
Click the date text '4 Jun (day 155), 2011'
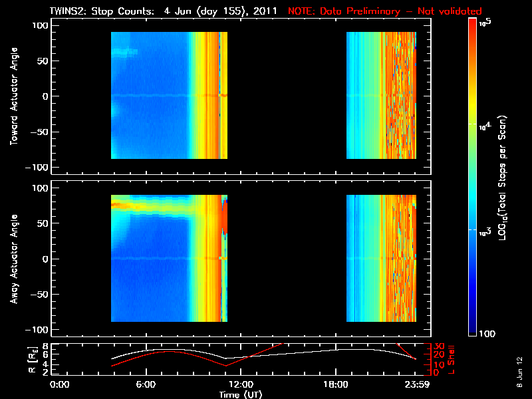pos(220,11)
